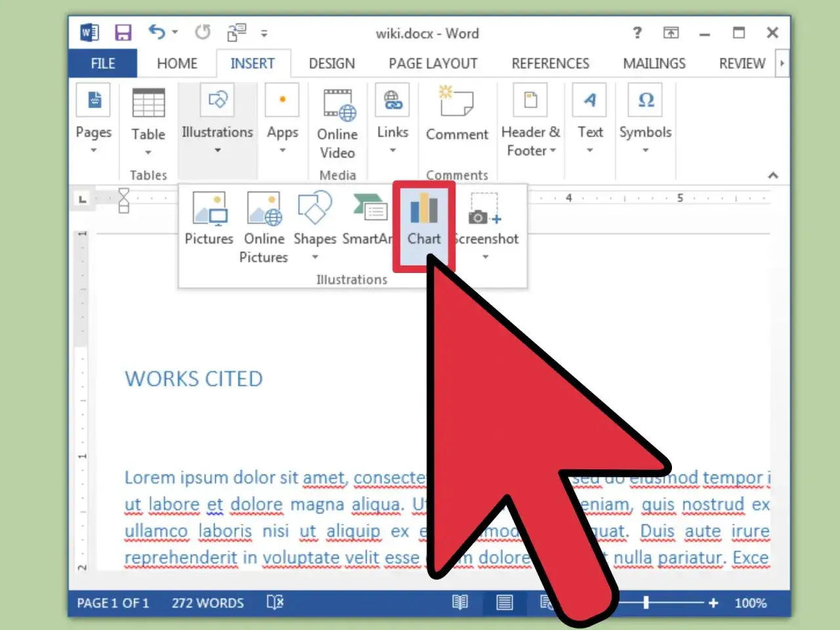Screen dimensions: 840x630
Task: Open the Table insert dropdown
Action: [x=148, y=121]
